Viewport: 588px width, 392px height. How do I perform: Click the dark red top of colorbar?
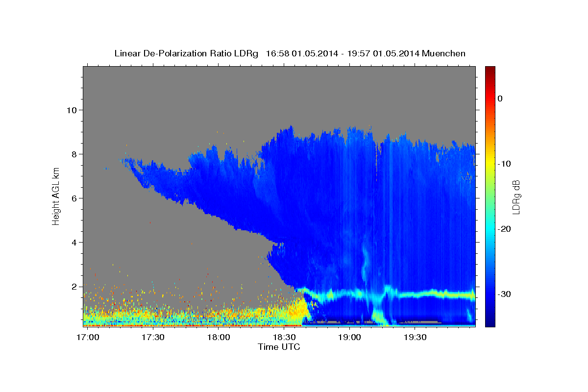pyautogui.click(x=490, y=70)
